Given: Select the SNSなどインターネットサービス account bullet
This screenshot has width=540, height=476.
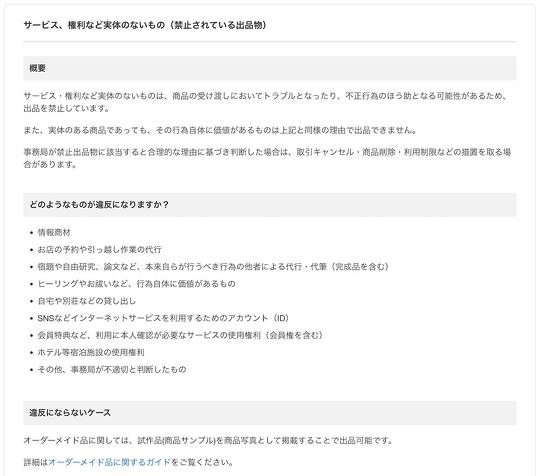Looking at the screenshot, I should 163,318.
